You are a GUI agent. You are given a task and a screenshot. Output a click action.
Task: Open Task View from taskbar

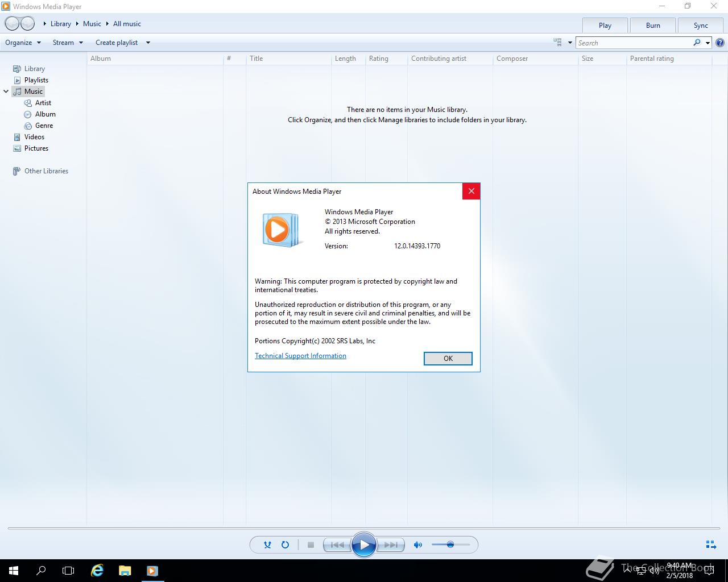tap(68, 571)
